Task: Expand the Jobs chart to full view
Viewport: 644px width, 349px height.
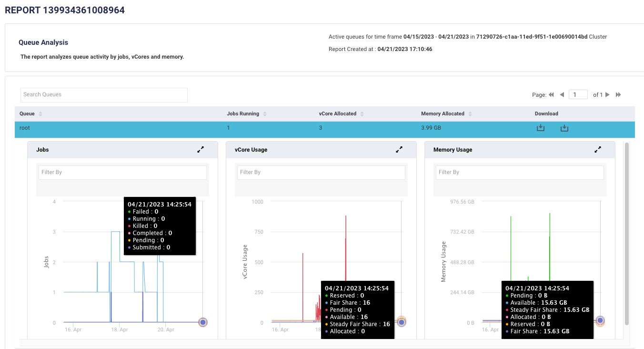Action: (201, 150)
